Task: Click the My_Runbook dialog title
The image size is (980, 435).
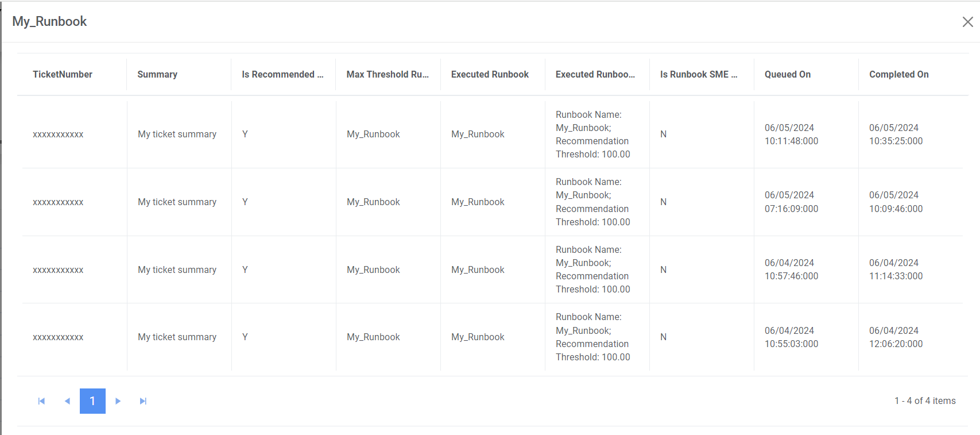Action: point(49,22)
